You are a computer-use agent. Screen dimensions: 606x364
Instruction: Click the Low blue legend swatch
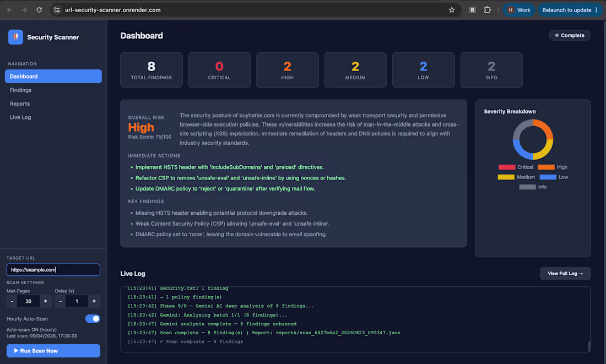click(548, 177)
